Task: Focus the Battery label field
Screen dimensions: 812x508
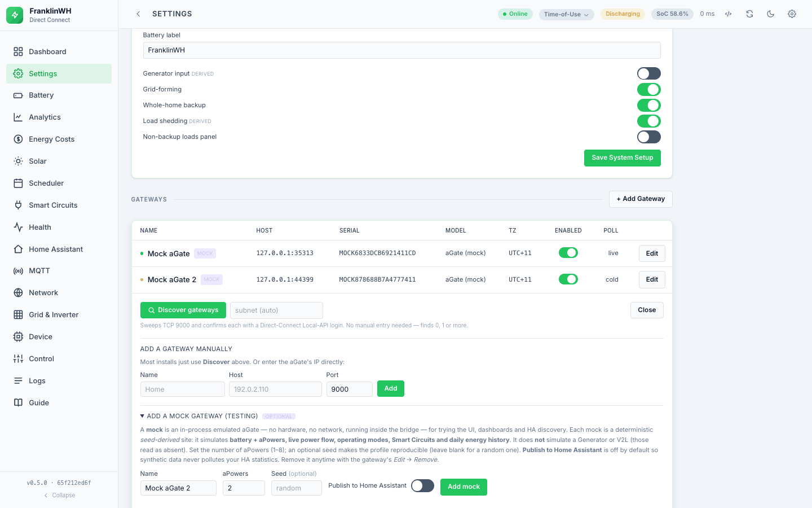Action: pos(401,50)
